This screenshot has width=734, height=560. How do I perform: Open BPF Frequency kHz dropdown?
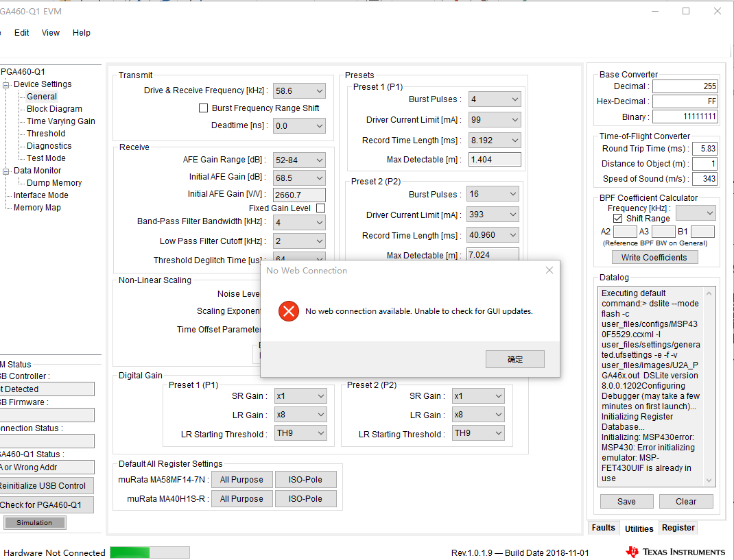tap(696, 213)
